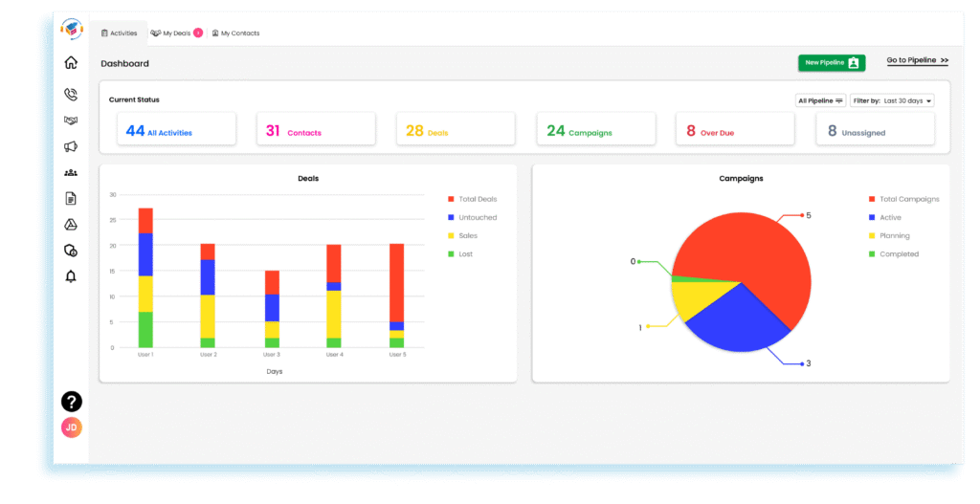Click the User 5 stacked bar
Screen dimensions: 980x504
coord(397,296)
